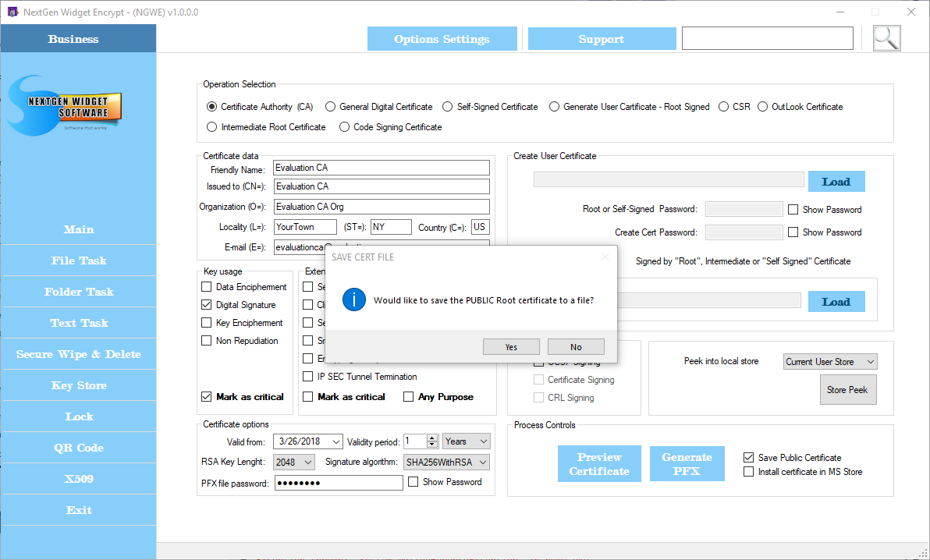
Task: Click the app icon in title bar
Action: pyautogui.click(x=12, y=12)
